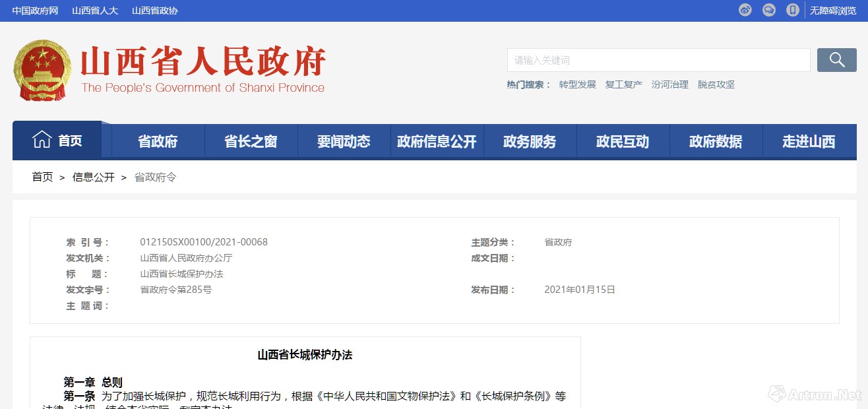Open 政府信息公开 navigation item

coord(437,141)
